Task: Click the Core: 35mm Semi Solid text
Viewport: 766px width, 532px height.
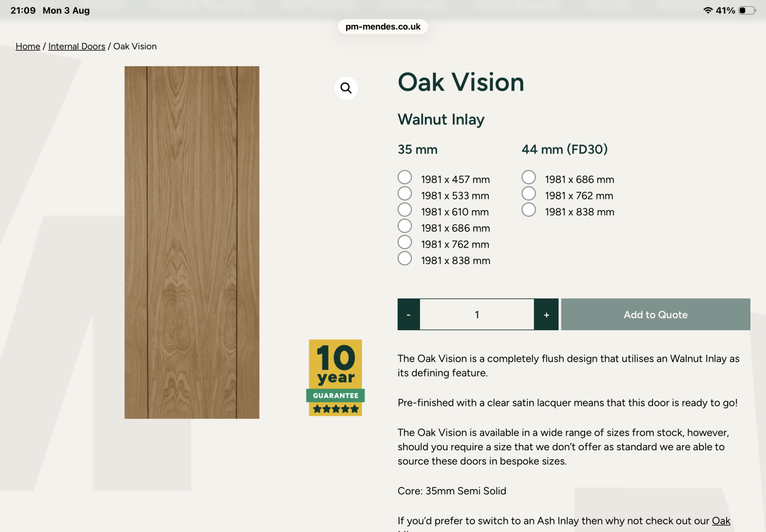Action: tap(452, 491)
